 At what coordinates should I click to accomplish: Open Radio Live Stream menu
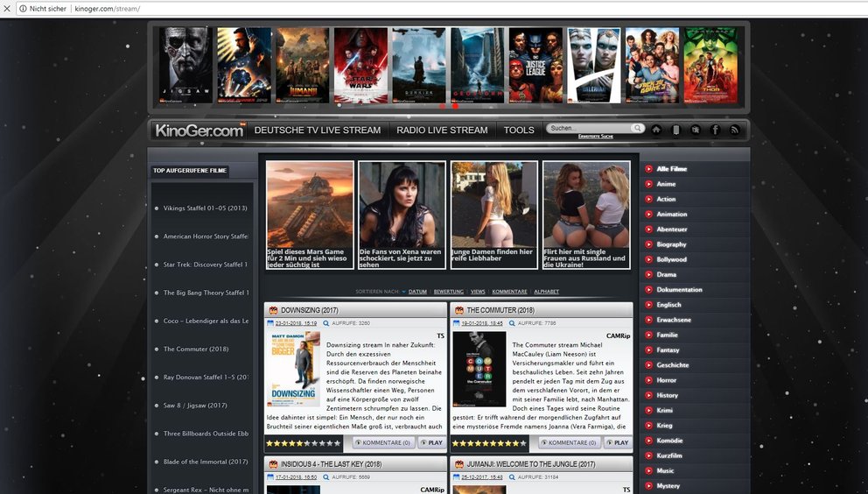coord(442,131)
